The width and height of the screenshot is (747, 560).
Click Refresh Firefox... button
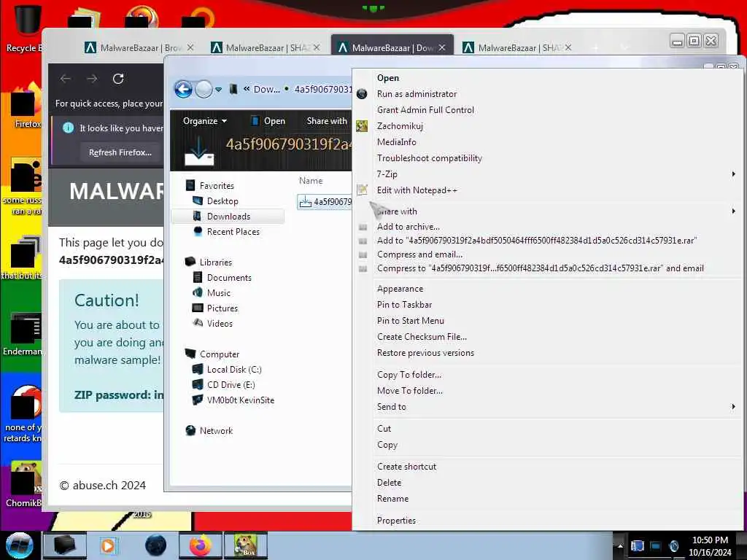[120, 152]
